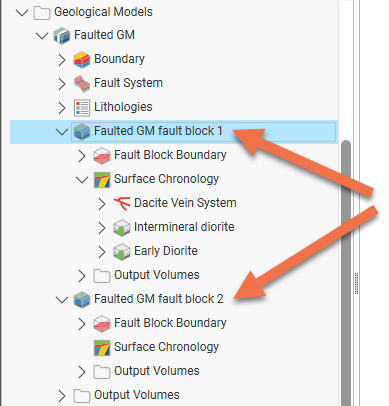Select the Faulted GM fault block 2 item
This screenshot has width=389, height=406.
[159, 299]
